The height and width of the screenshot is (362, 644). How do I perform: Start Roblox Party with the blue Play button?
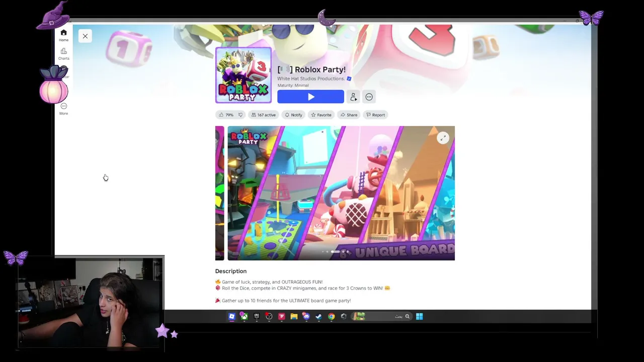(x=310, y=97)
